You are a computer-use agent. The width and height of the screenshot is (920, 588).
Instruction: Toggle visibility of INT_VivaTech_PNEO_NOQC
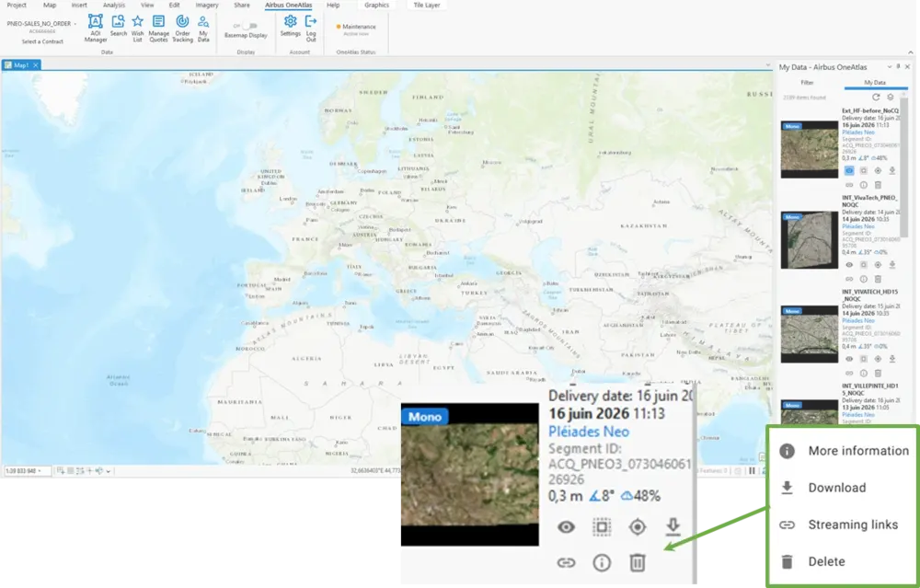coord(849,265)
